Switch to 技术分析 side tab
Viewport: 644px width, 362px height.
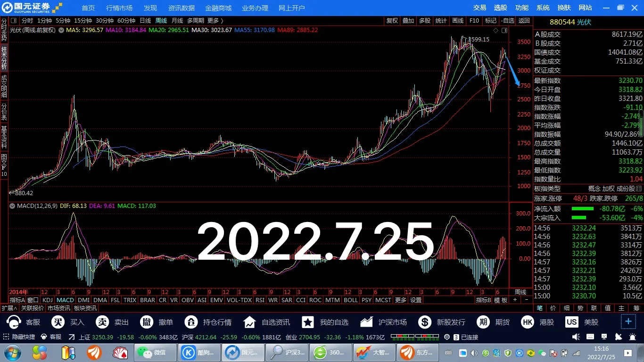(4, 58)
